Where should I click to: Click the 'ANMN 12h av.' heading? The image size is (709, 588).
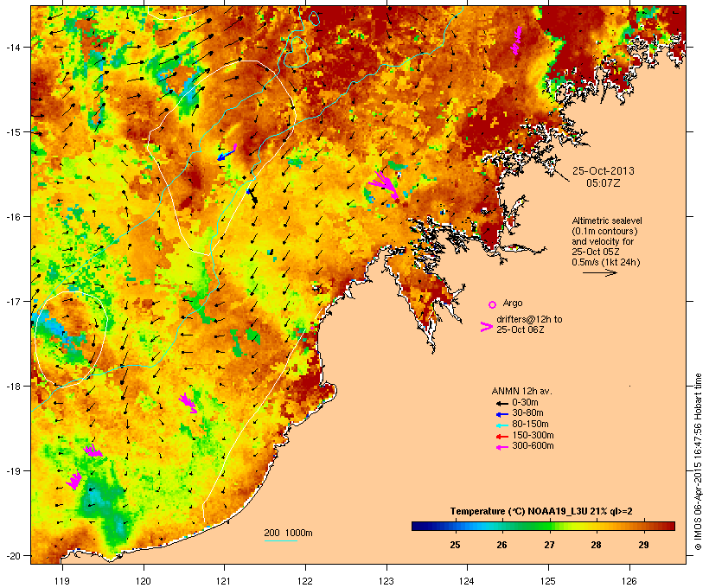pyautogui.click(x=521, y=391)
